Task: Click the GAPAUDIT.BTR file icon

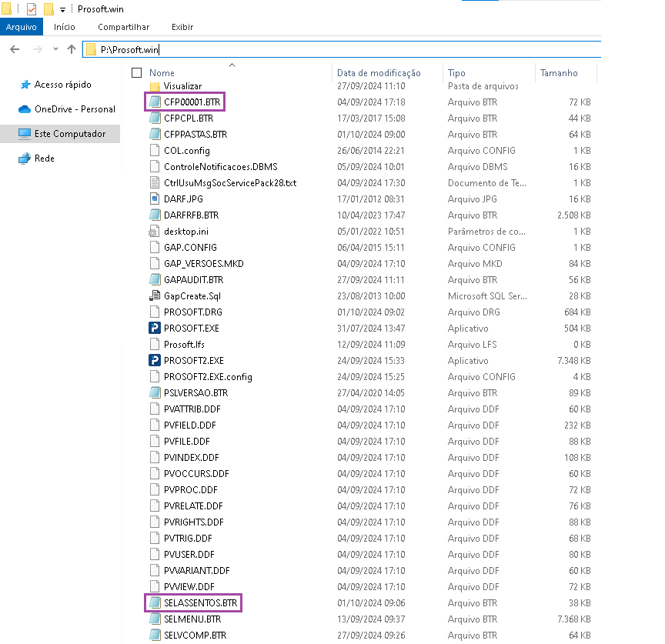Action: 155,280
